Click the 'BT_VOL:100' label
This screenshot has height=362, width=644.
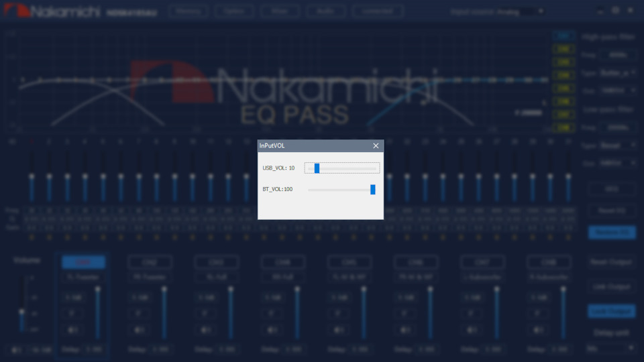pyautogui.click(x=278, y=189)
